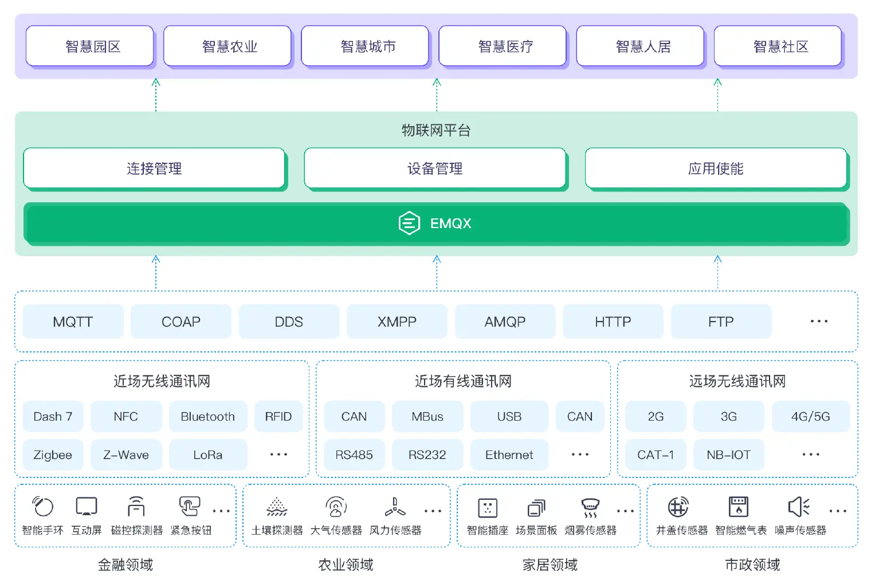Click the 噪声传感器 noise sensor icon

pyautogui.click(x=799, y=507)
